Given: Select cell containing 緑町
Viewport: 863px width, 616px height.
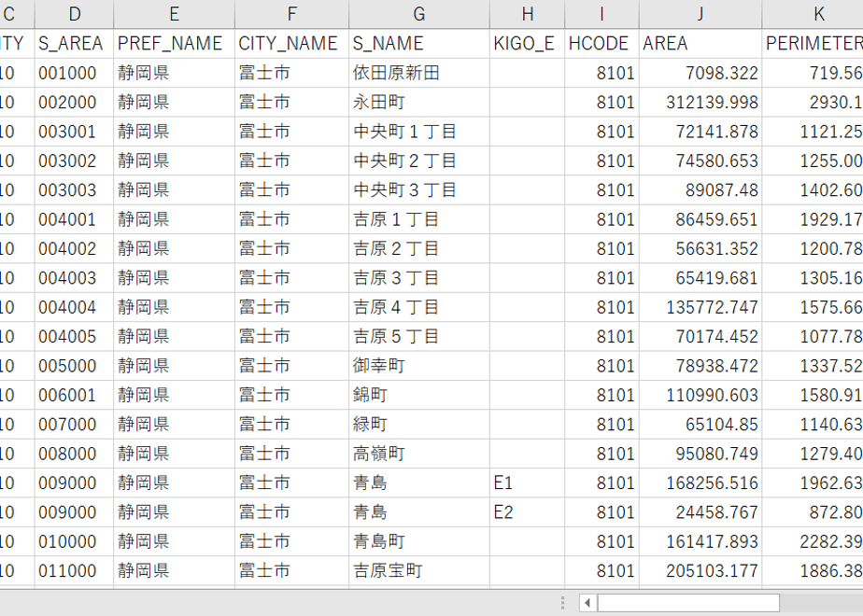Looking at the screenshot, I should pos(418,424).
